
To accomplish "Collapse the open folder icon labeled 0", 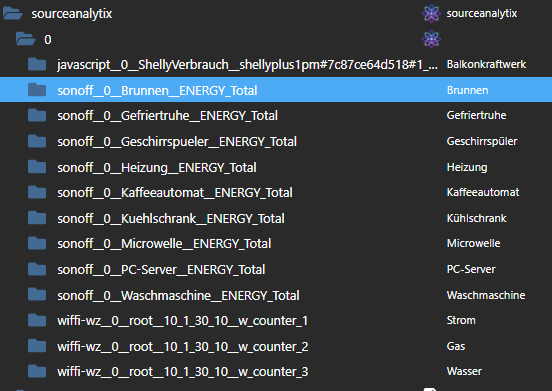I will click(x=25, y=39).
